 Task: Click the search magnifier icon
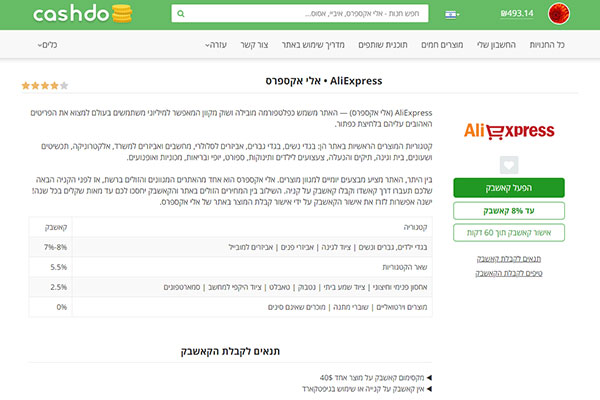(181, 14)
